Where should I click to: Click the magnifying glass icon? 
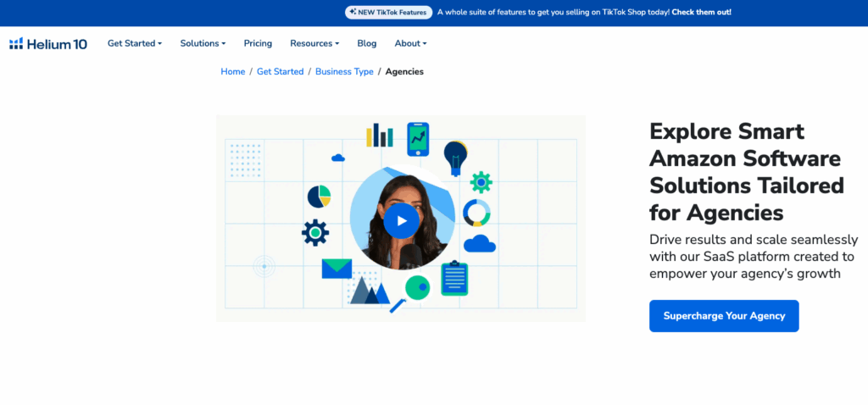412,291
